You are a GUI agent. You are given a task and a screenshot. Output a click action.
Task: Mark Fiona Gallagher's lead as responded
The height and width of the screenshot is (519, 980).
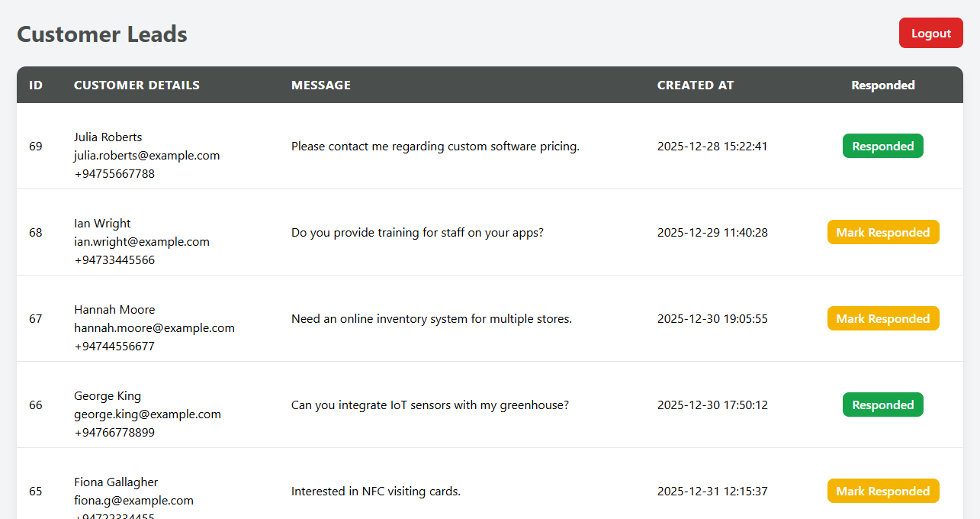pos(883,492)
